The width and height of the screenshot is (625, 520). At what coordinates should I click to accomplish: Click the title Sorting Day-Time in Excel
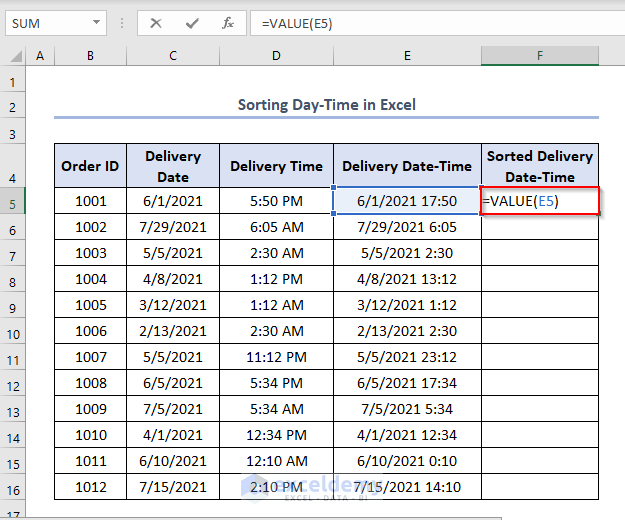[x=326, y=104]
